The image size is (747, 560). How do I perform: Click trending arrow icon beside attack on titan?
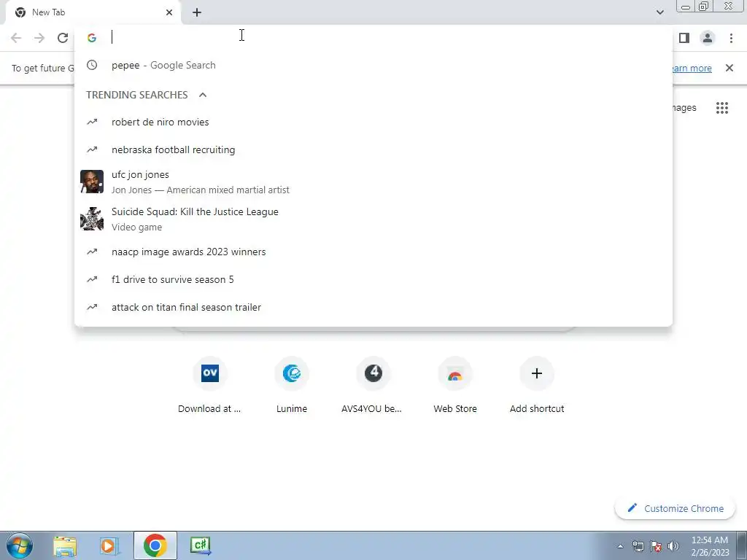92,307
